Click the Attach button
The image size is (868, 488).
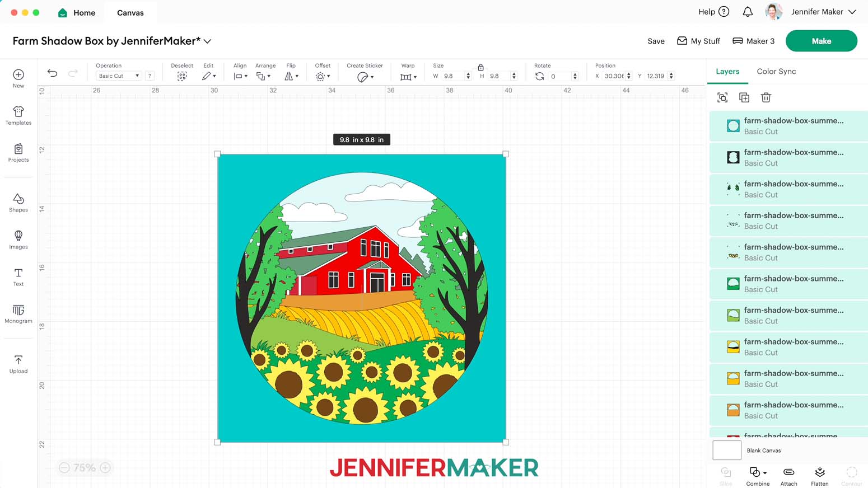(x=788, y=476)
